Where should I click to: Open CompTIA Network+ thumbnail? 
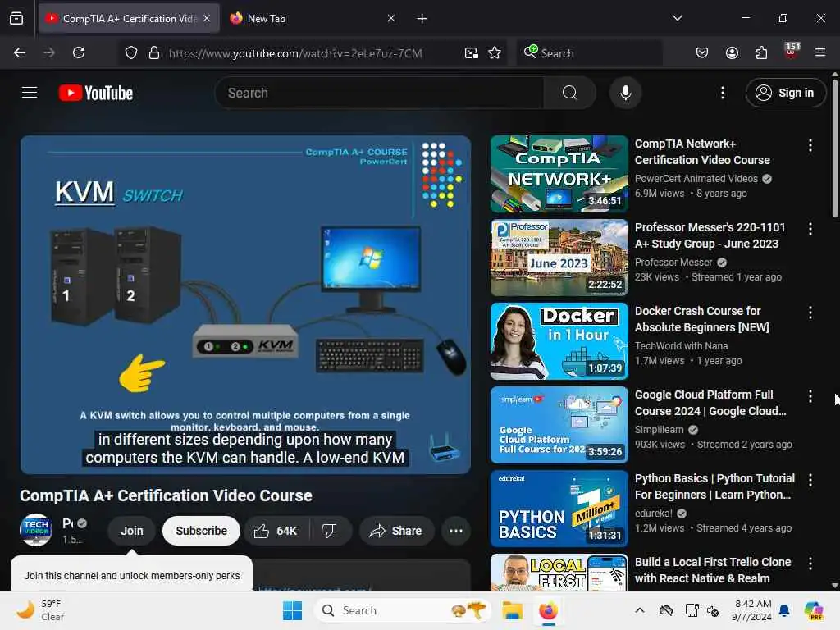coord(559,174)
